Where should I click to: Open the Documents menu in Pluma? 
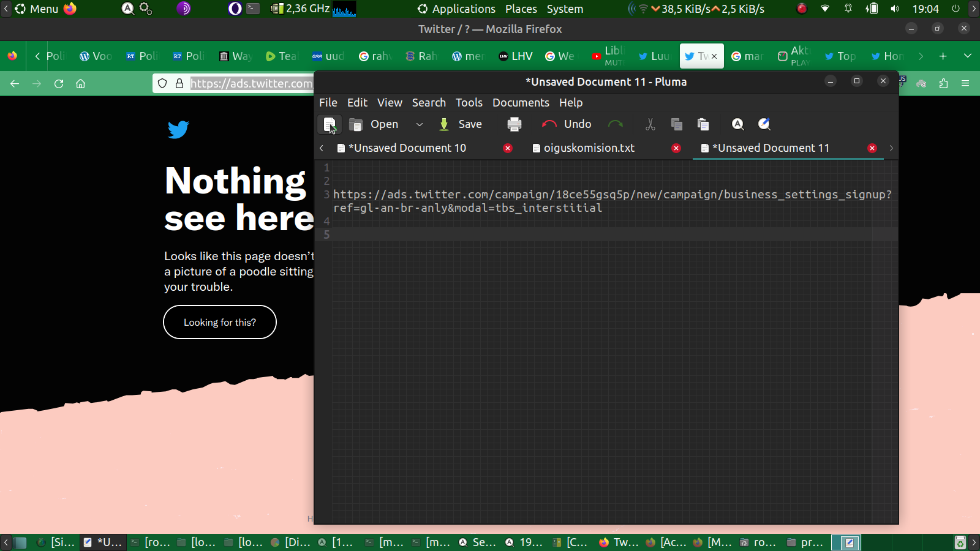[x=521, y=102]
